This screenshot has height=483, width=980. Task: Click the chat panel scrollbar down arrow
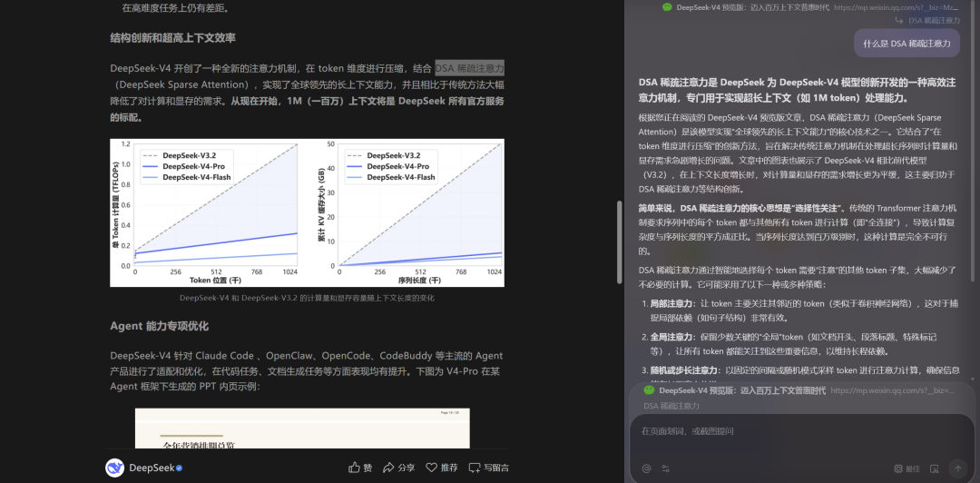tap(972, 379)
